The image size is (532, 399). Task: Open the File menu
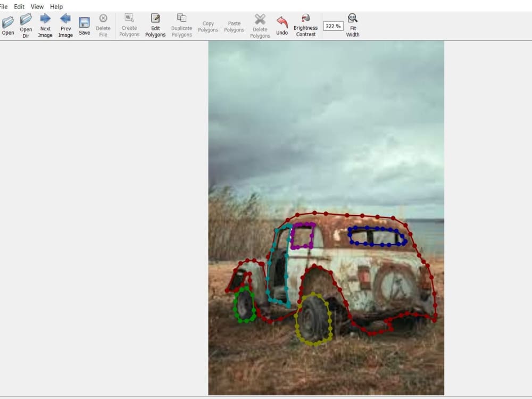point(4,6)
